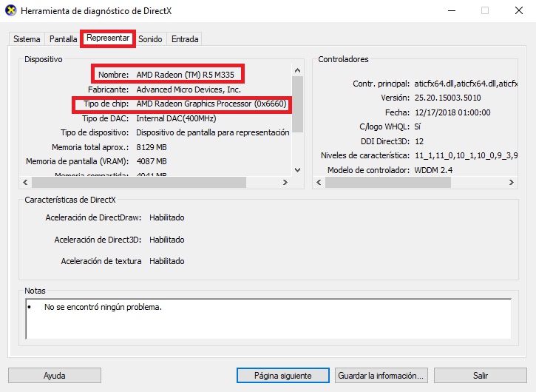
Task: Click Controladores horizontal scrollbar thumb
Action: (x=388, y=183)
